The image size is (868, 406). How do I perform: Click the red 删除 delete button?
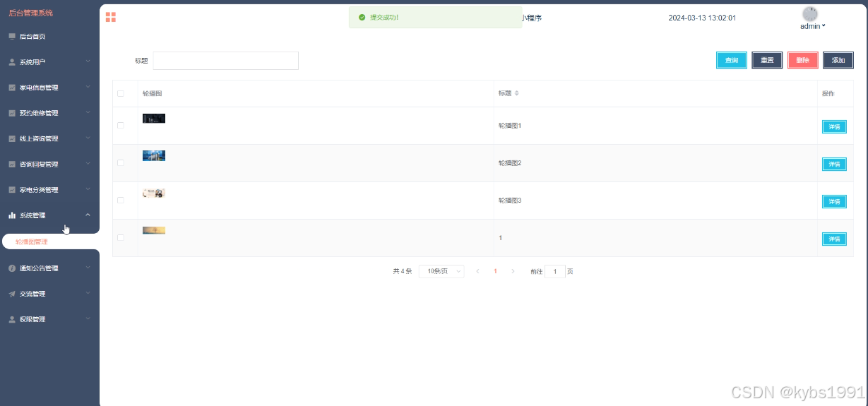[x=803, y=61]
